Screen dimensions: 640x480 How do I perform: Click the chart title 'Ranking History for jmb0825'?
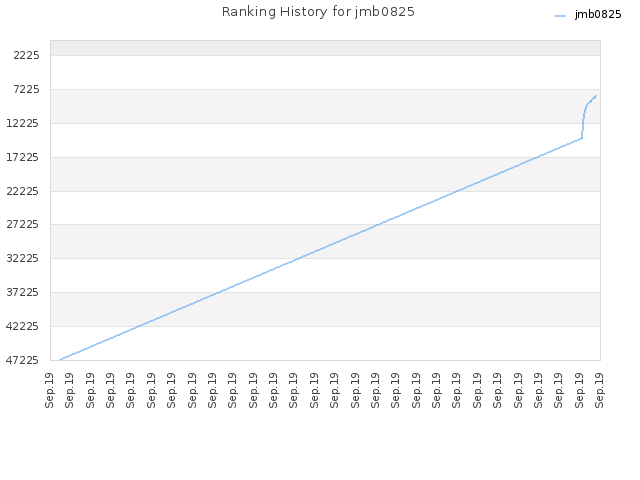[318, 12]
